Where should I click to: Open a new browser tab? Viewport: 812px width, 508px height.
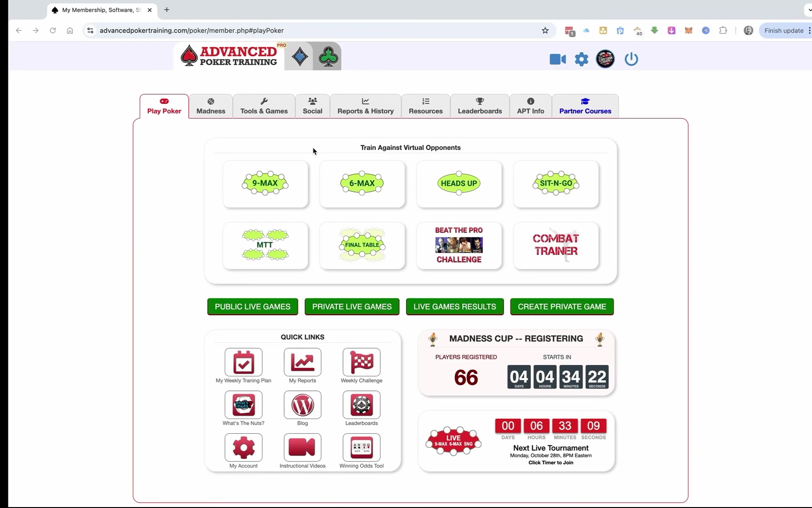point(167,10)
